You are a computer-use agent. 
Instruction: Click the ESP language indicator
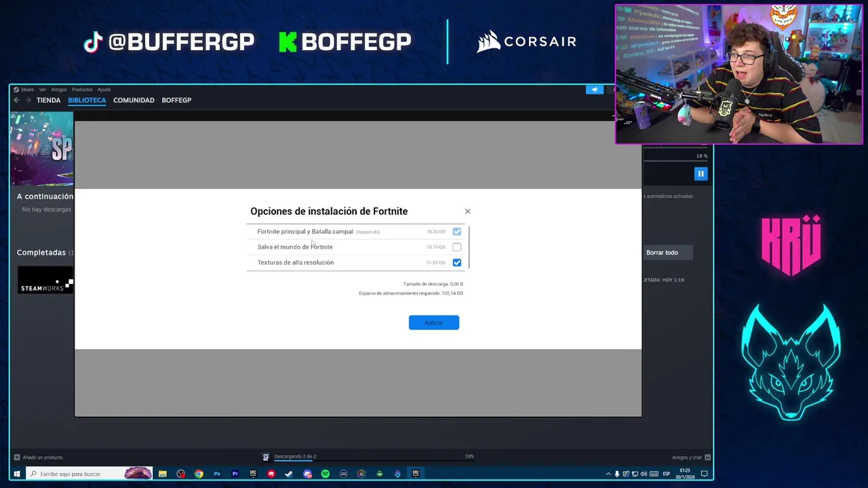[667, 474]
